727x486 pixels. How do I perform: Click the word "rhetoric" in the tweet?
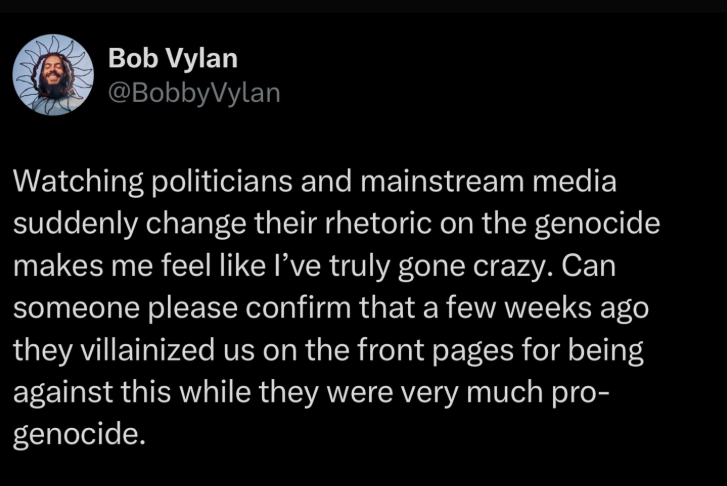378,224
